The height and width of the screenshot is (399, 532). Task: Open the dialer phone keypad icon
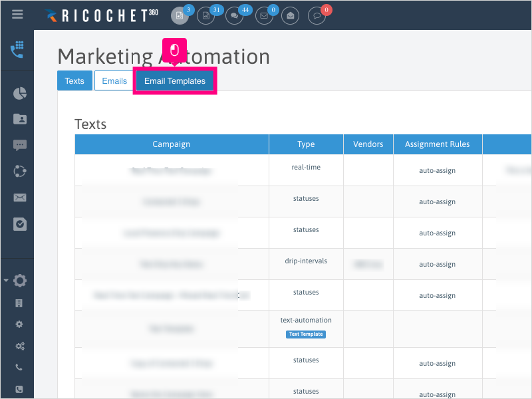[17, 49]
